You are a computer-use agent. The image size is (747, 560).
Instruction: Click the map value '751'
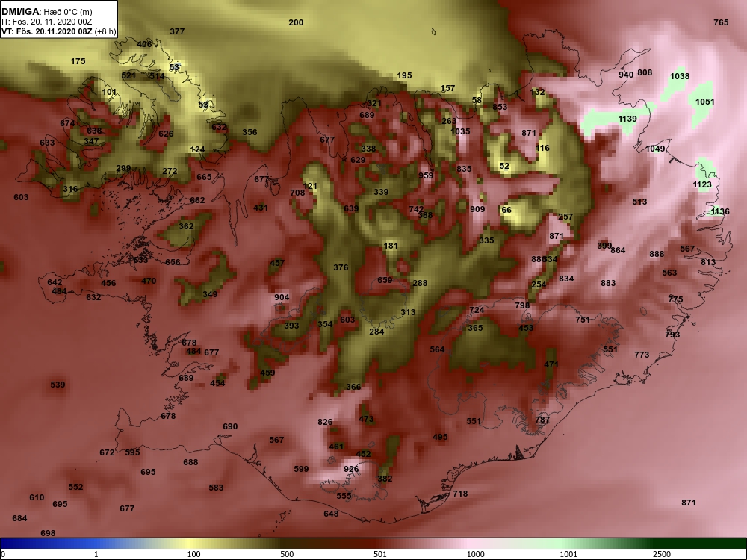pos(583,320)
